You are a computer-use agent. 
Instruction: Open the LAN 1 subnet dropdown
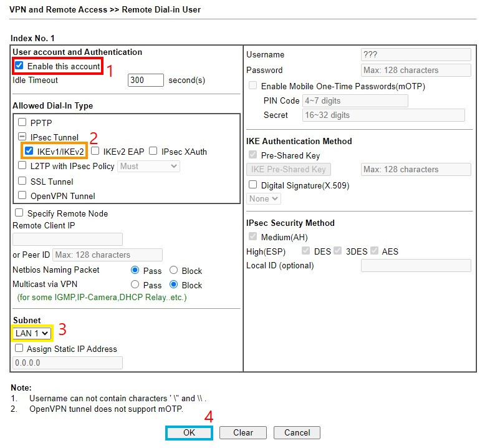pos(32,333)
